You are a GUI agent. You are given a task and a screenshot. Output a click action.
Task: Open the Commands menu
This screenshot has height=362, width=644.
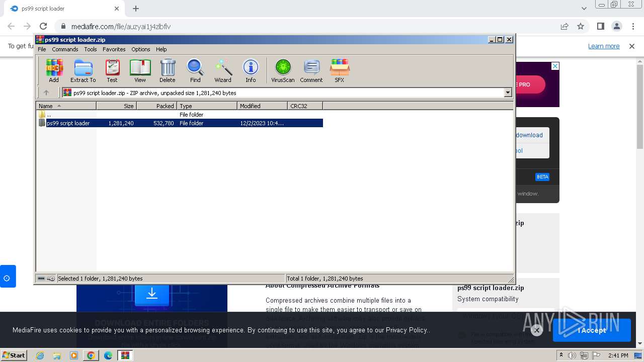coord(65,49)
